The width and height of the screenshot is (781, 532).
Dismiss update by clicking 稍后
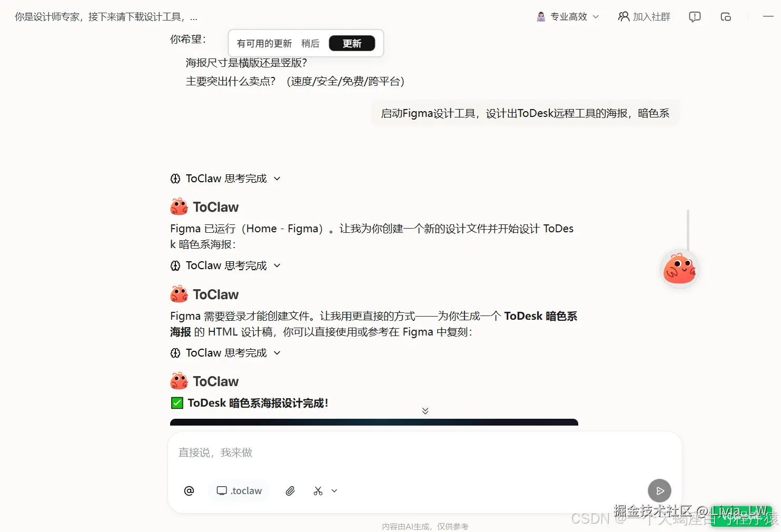point(310,44)
